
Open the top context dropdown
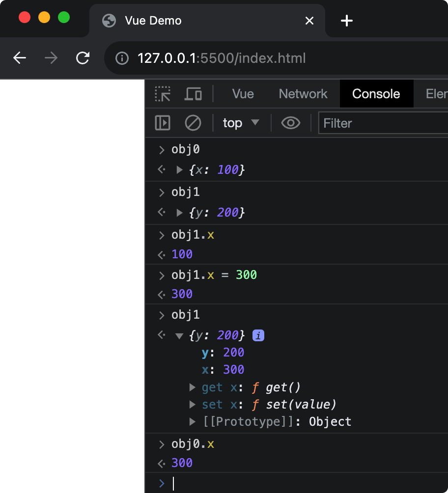241,123
